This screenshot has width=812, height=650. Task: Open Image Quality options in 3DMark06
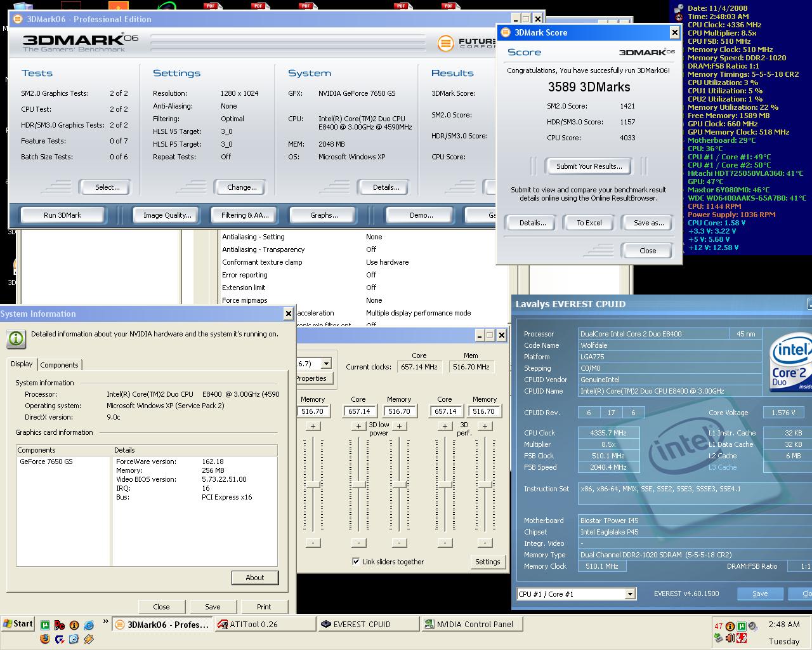click(x=167, y=215)
